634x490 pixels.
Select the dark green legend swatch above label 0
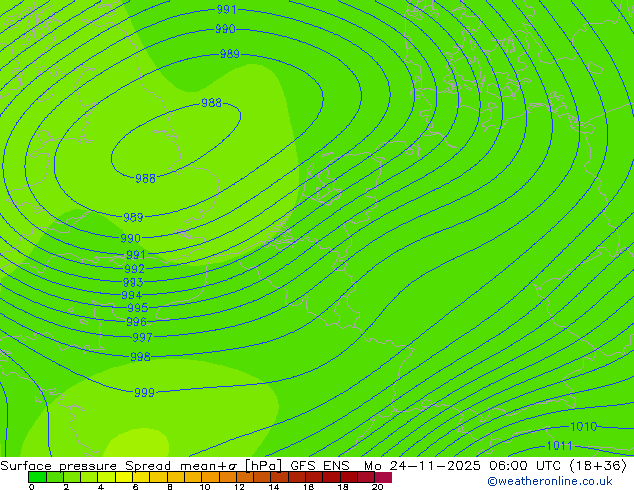click(37, 477)
